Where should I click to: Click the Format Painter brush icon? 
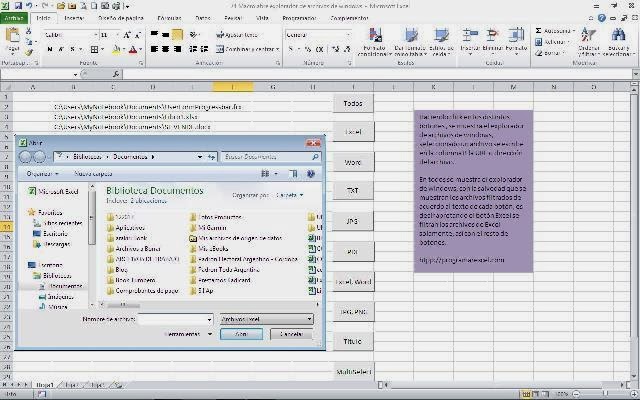pyautogui.click(x=29, y=52)
